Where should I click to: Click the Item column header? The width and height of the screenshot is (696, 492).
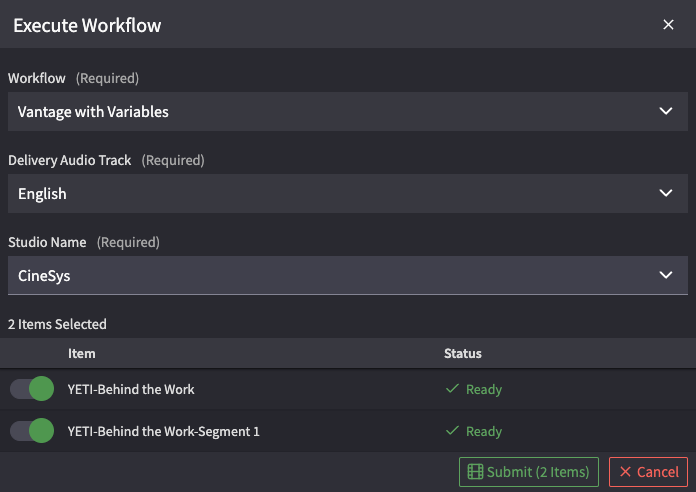pyautogui.click(x=82, y=354)
